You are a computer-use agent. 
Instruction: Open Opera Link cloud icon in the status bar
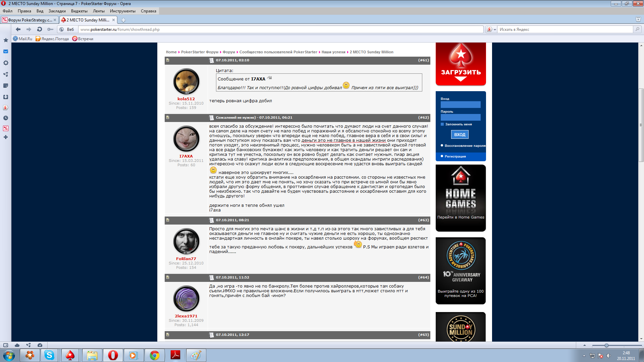click(17, 345)
